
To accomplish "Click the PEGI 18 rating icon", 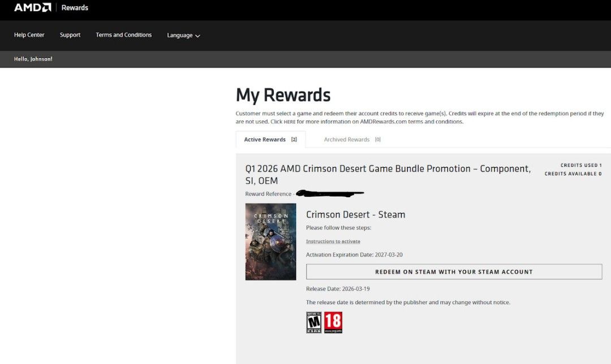I will coord(333,322).
